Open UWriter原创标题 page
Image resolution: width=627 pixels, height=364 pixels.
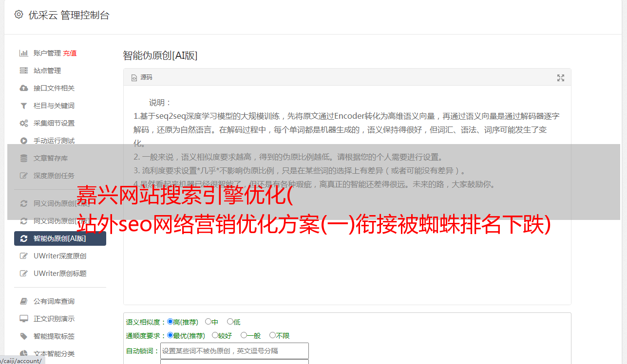60,273
